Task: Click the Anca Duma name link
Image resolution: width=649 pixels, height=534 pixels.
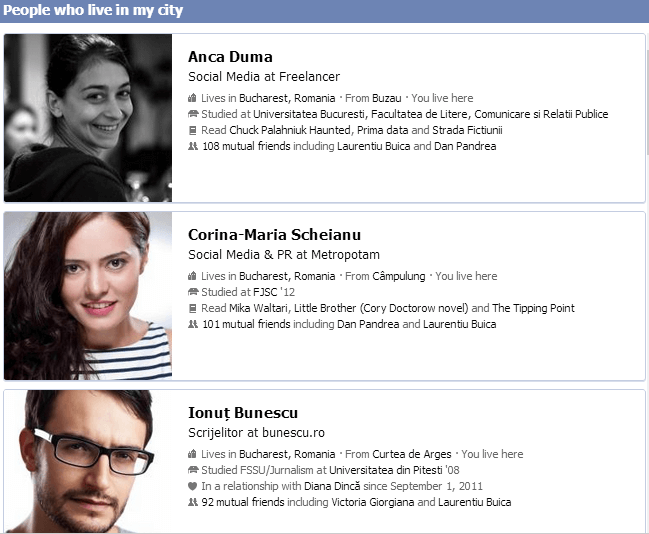Action: 230,57
